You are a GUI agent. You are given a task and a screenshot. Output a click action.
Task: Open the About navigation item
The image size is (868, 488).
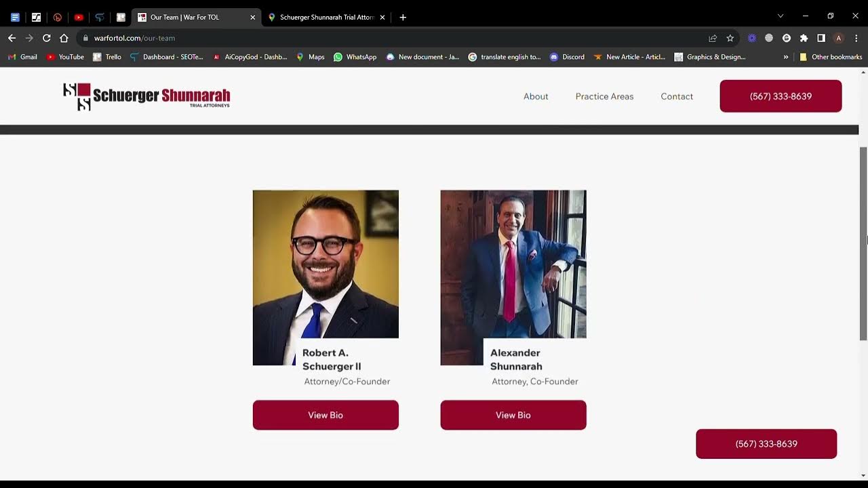coord(536,96)
